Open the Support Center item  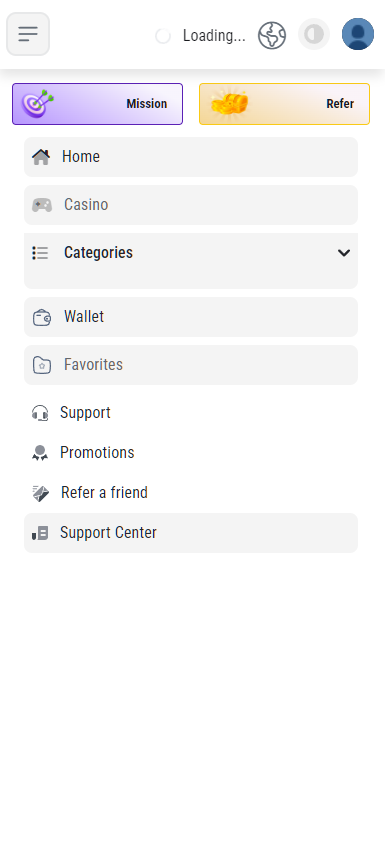click(x=191, y=533)
